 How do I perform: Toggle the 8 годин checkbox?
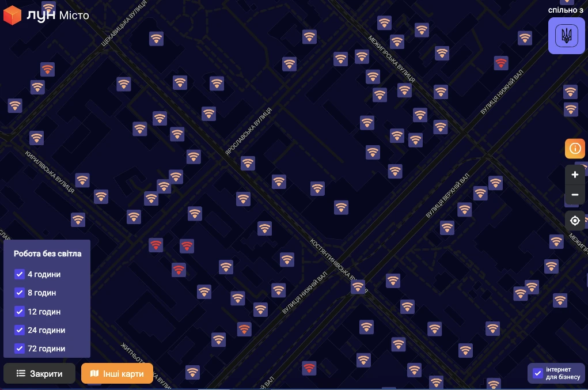(x=19, y=293)
